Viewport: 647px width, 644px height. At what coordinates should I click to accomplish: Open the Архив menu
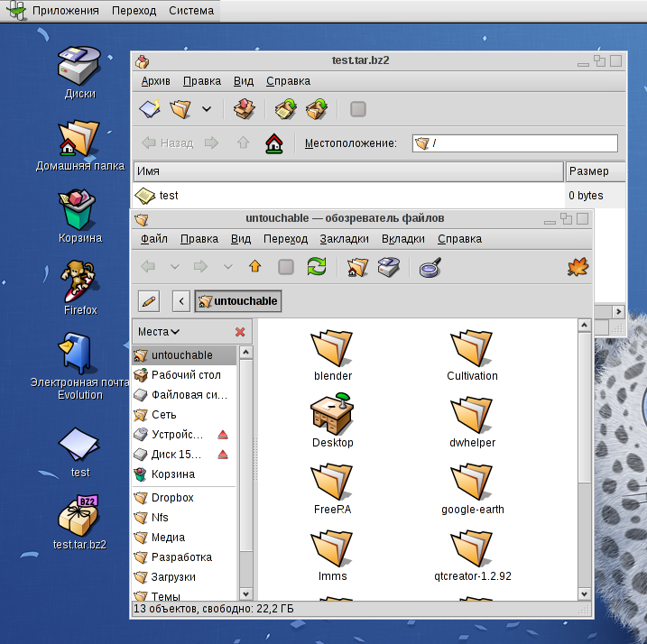pyautogui.click(x=155, y=81)
